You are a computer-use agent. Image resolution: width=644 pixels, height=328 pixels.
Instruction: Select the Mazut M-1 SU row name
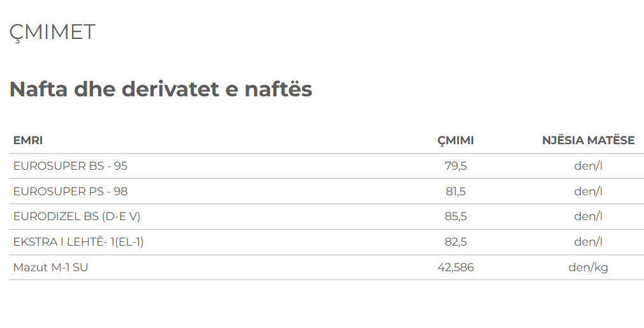pyautogui.click(x=50, y=267)
